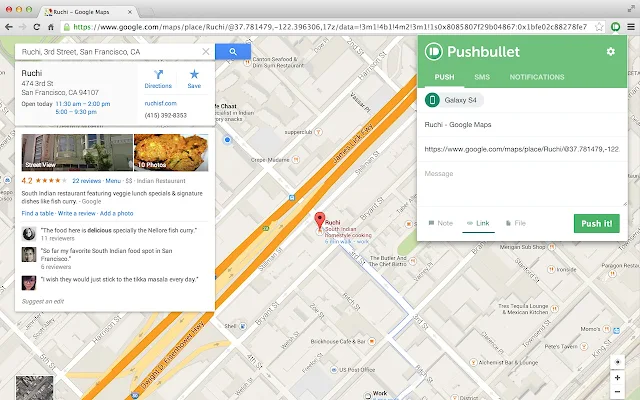Click Find a table link

(38, 213)
